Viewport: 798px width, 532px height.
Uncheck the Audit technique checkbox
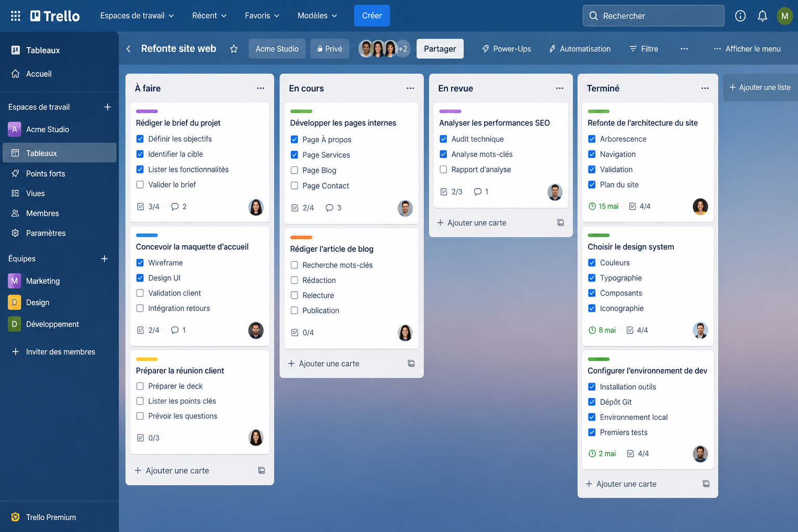(443, 139)
